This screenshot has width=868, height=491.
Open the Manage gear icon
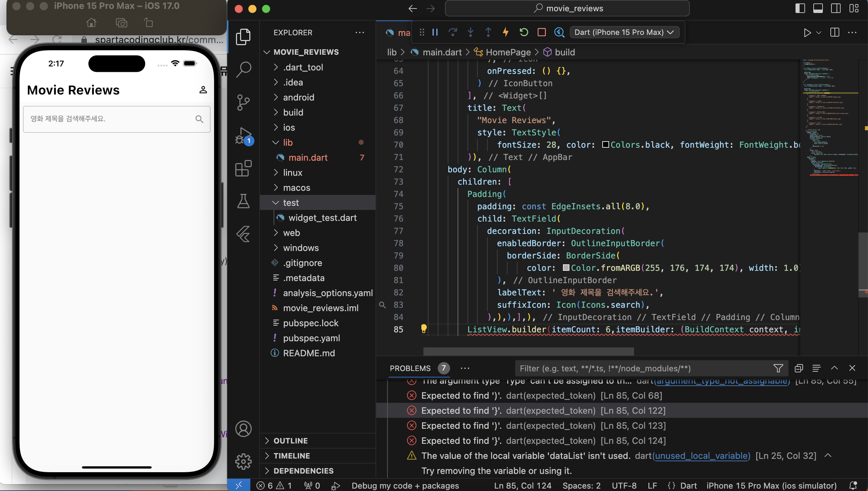(244, 462)
